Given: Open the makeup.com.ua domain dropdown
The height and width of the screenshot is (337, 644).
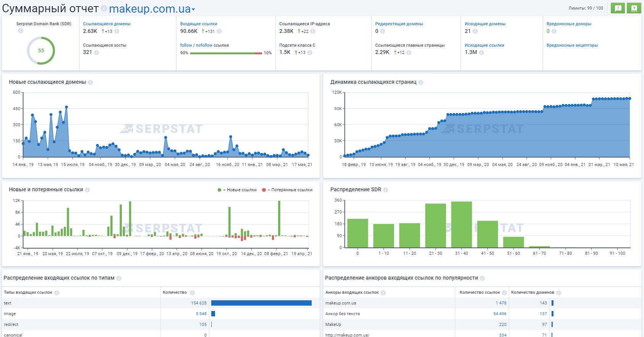Looking at the screenshot, I should click(152, 9).
